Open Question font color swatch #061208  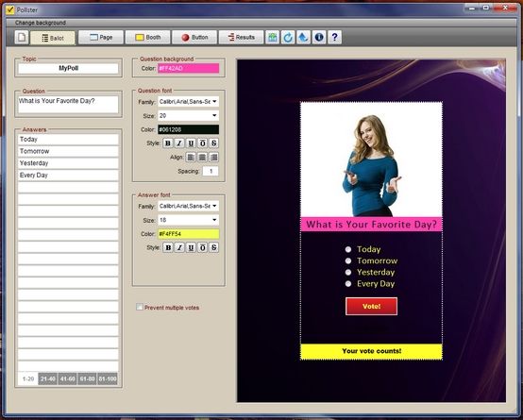point(188,129)
